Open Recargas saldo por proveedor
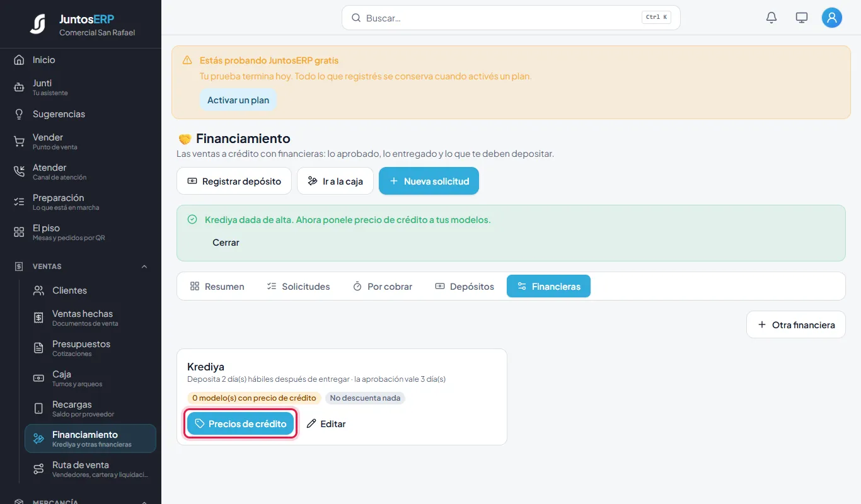The width and height of the screenshot is (861, 504). [x=90, y=408]
